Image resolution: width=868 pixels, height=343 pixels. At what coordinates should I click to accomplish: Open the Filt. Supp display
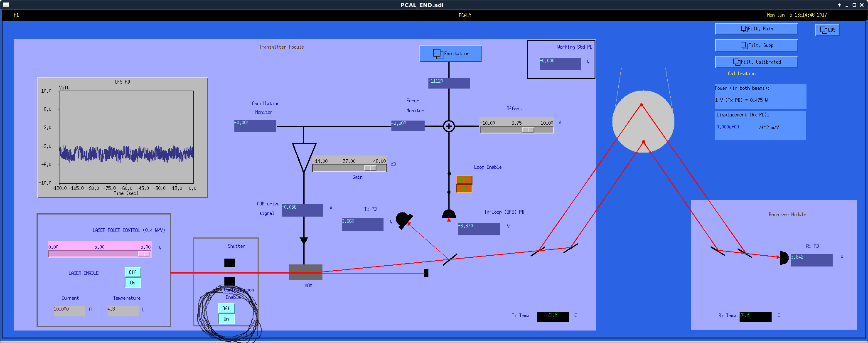[x=756, y=45]
